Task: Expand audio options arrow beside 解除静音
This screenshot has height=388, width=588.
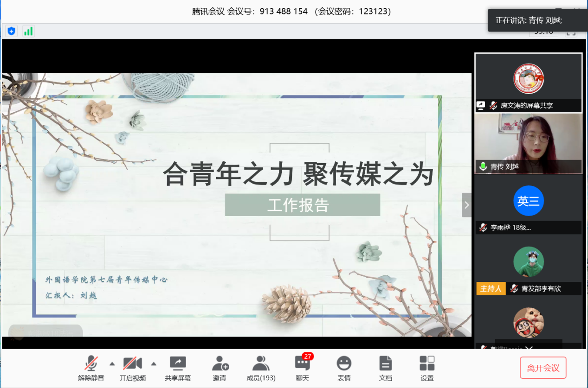Action: point(112,363)
